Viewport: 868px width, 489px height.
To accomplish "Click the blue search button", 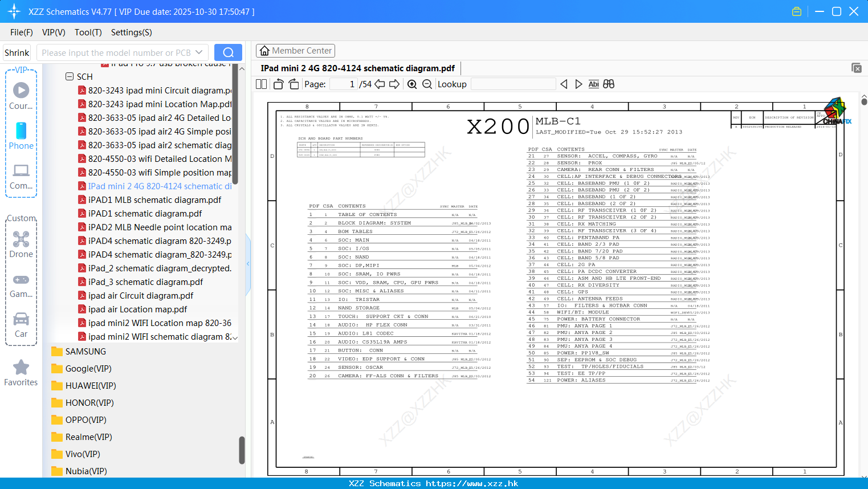I will point(228,52).
